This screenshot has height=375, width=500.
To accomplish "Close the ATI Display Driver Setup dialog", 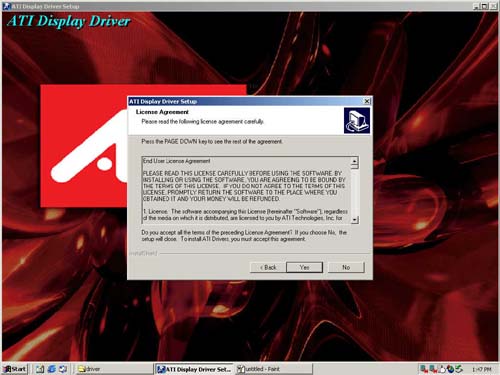I will 367,101.
